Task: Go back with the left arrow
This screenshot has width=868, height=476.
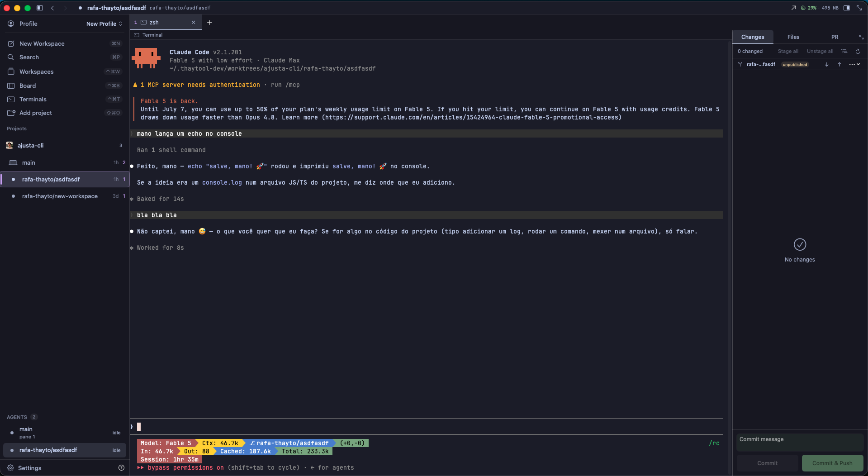Action: pyautogui.click(x=52, y=8)
